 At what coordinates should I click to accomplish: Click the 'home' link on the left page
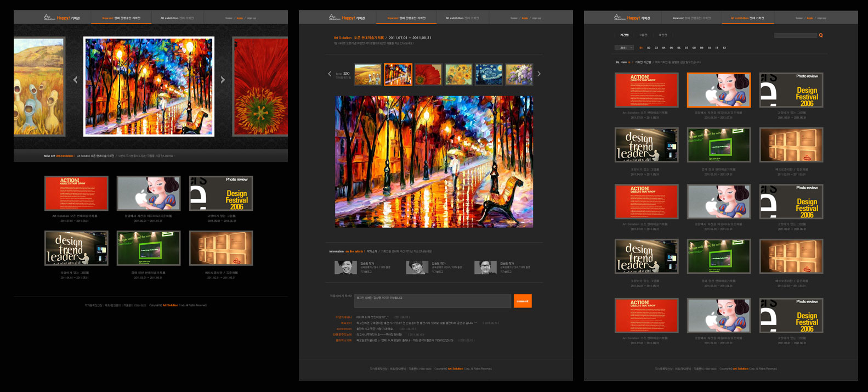(229, 18)
